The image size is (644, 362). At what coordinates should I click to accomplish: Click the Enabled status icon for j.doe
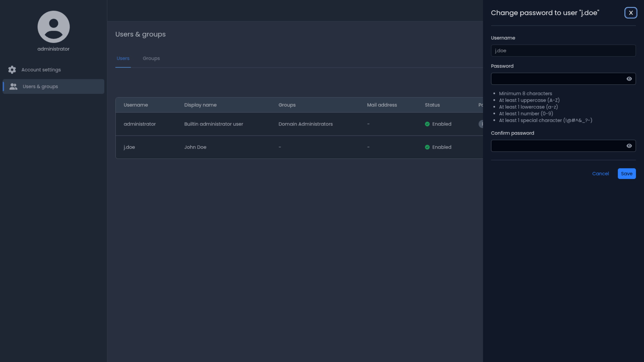point(427,147)
